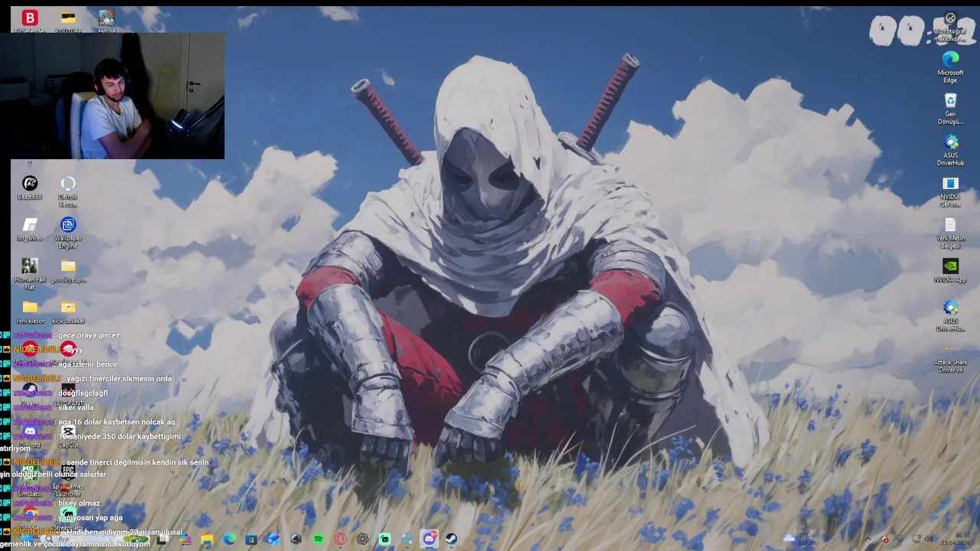Launch the Detroit Become Human shortcut

[68, 191]
